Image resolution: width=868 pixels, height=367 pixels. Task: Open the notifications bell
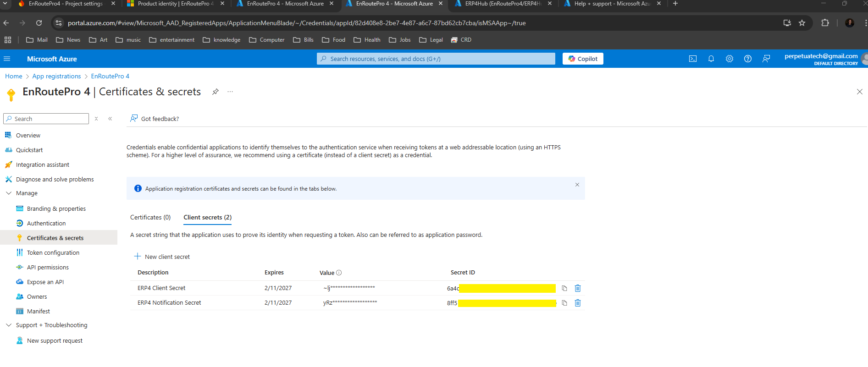pos(711,59)
